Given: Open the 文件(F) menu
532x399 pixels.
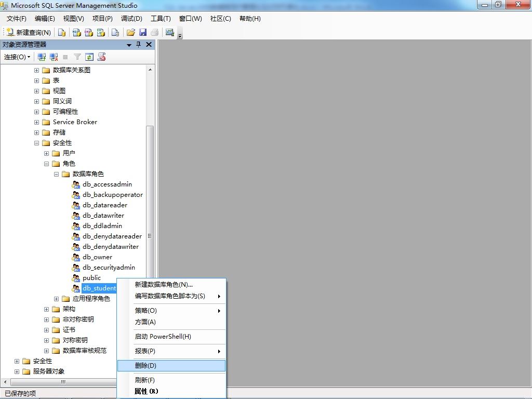Looking at the screenshot, I should [16, 19].
